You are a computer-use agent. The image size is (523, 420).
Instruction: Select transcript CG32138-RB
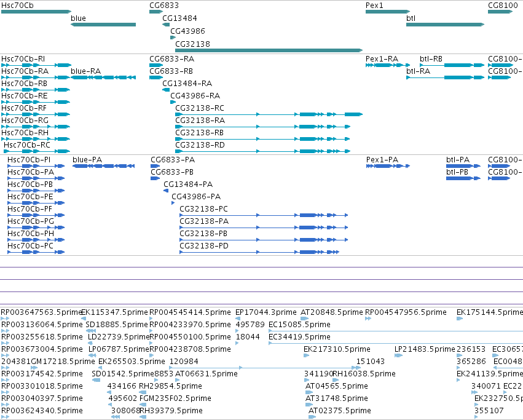click(x=200, y=133)
